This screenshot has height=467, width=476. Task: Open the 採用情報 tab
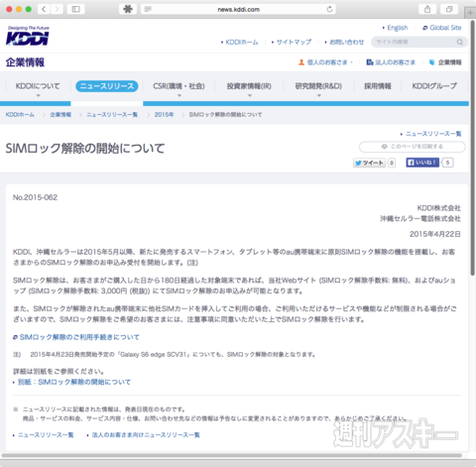378,86
